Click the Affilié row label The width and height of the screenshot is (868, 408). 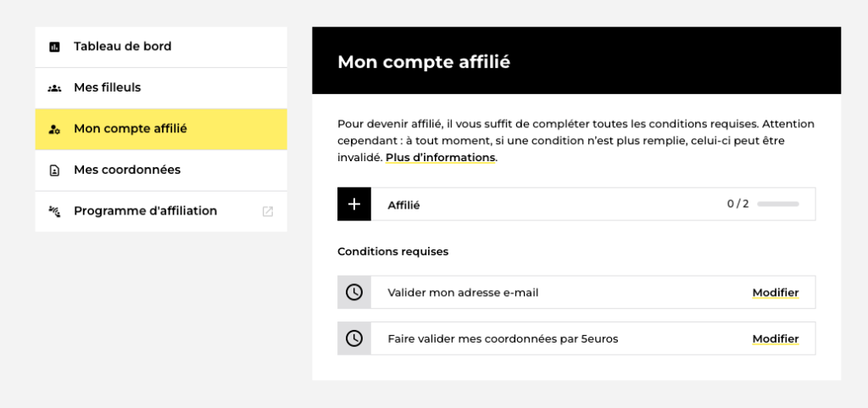(403, 205)
